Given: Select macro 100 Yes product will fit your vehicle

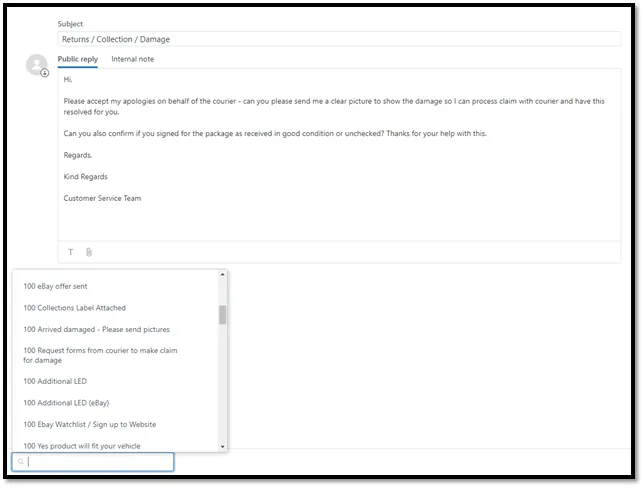Looking at the screenshot, I should tap(82, 446).
